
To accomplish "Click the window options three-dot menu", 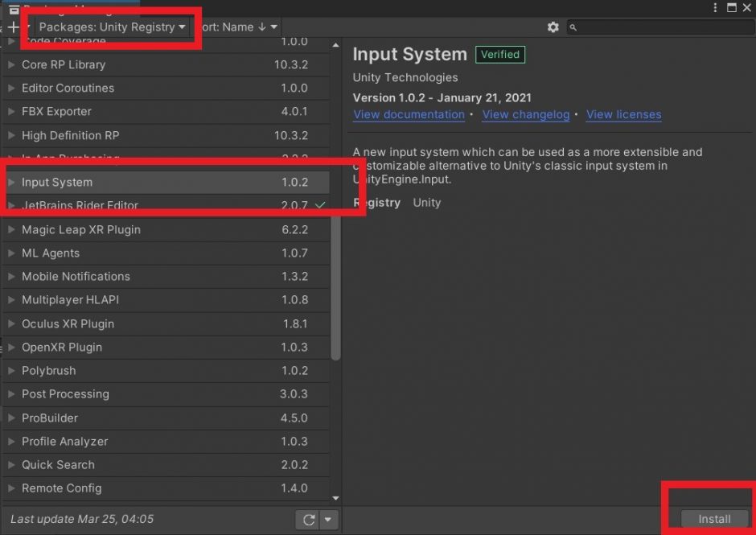I will click(x=715, y=7).
